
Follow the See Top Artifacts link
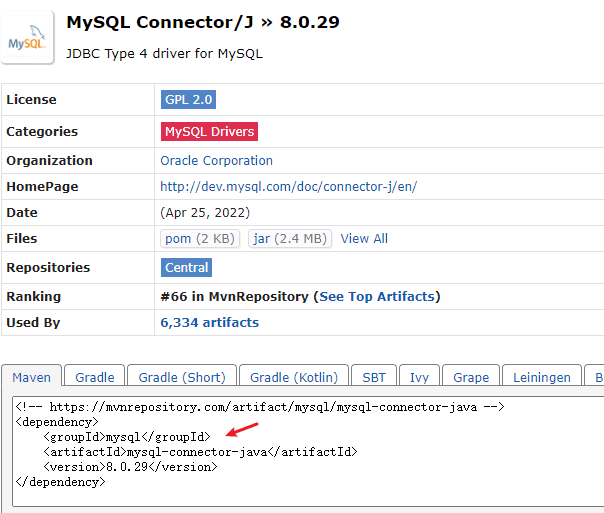point(377,297)
